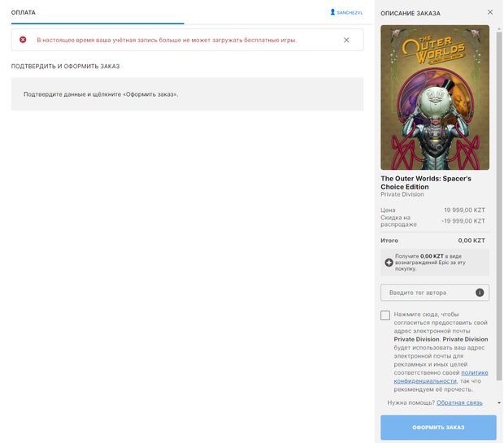Tick the Private Division email sharing checkbox

[385, 315]
